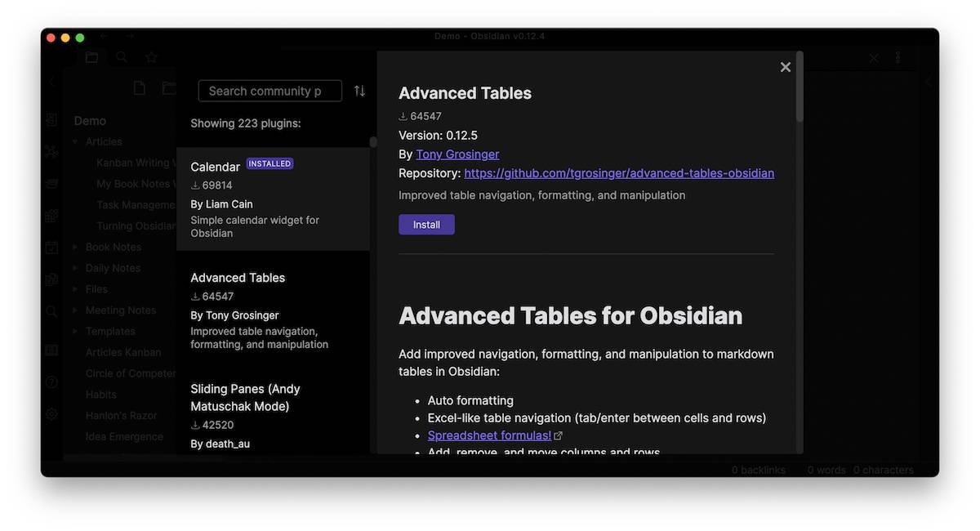Open the Idea Emergence note
The height and width of the screenshot is (531, 980).
tap(124, 437)
